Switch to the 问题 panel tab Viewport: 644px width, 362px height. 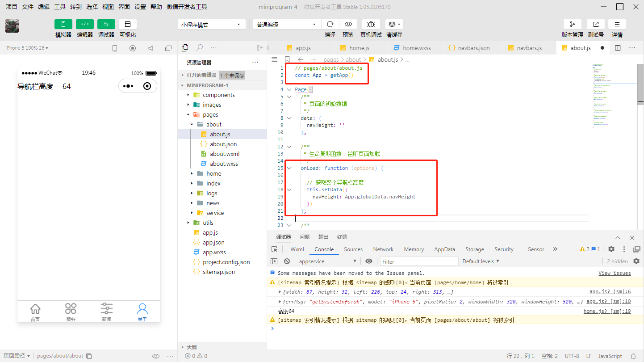pos(305,237)
